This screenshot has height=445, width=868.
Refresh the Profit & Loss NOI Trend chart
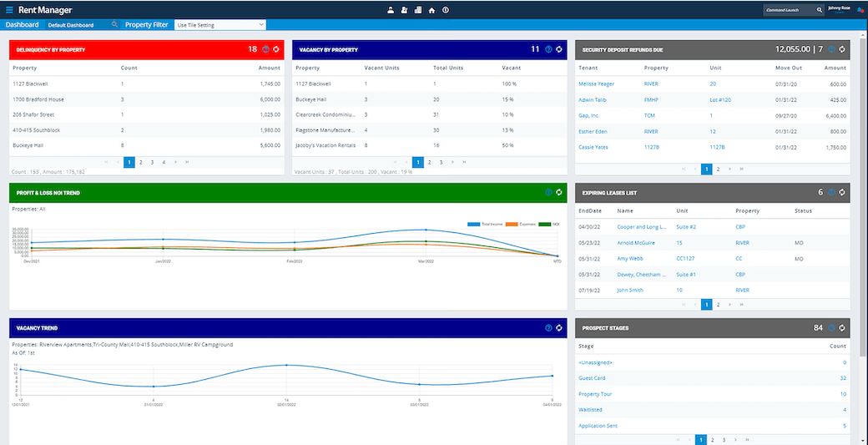[x=559, y=192]
